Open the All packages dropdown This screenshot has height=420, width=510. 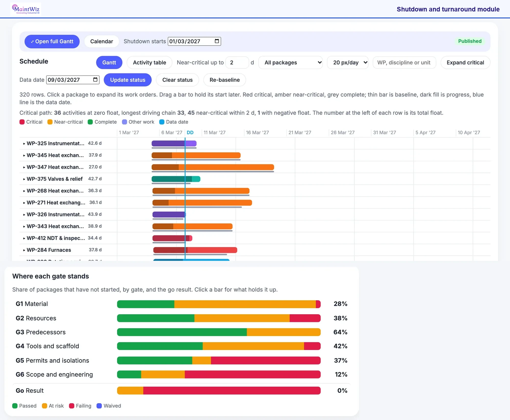(x=290, y=62)
